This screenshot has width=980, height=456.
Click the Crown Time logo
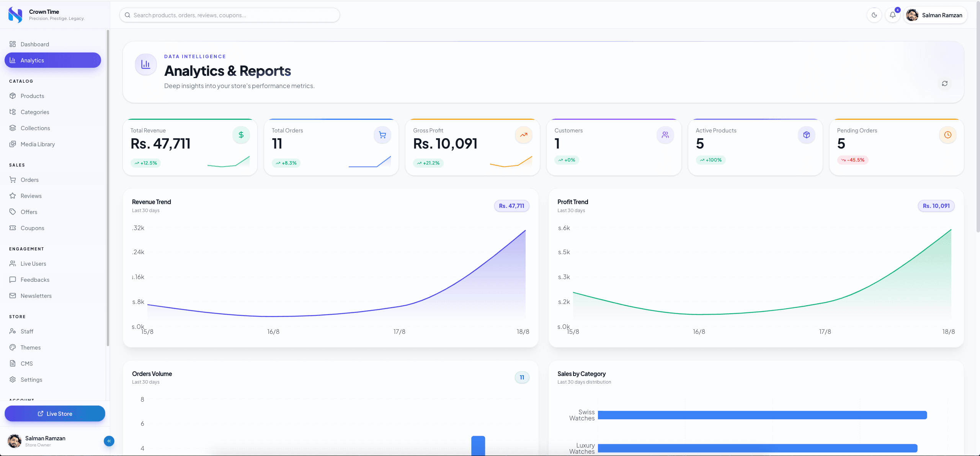[x=15, y=15]
